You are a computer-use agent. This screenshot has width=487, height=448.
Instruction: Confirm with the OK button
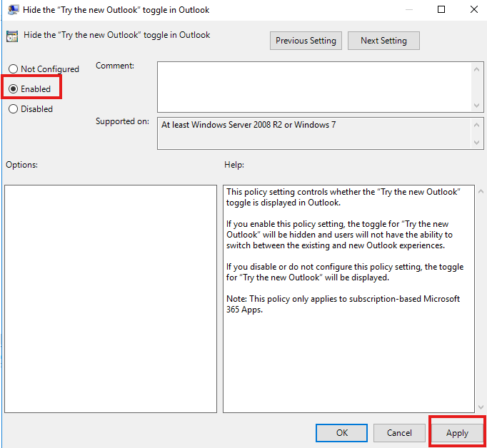(x=341, y=433)
